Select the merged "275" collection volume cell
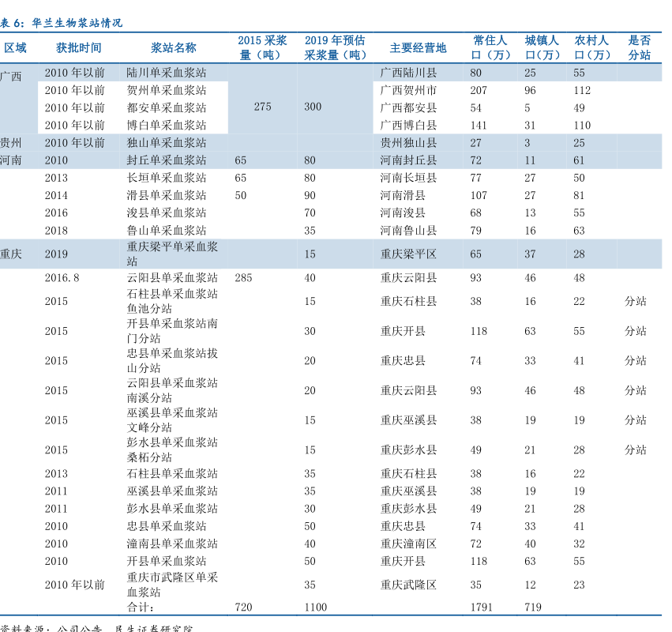 click(263, 107)
